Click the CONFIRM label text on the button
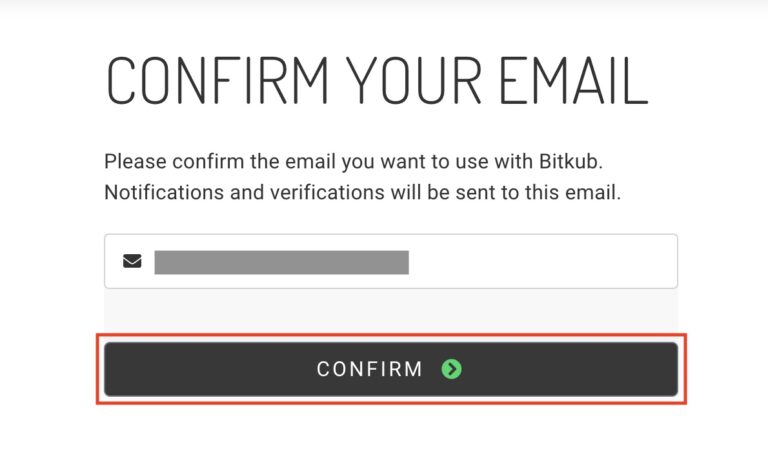This screenshot has height=458, width=768. [x=370, y=369]
